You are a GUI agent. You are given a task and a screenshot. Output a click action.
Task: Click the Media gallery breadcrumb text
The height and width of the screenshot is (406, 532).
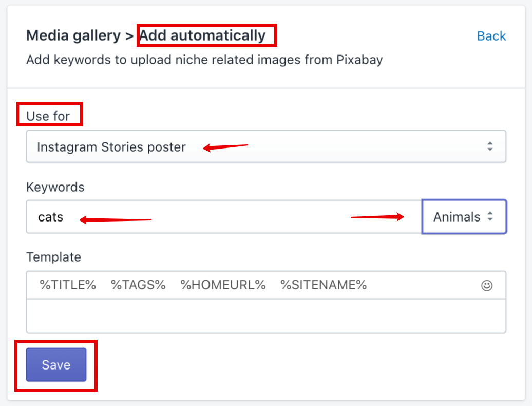73,35
